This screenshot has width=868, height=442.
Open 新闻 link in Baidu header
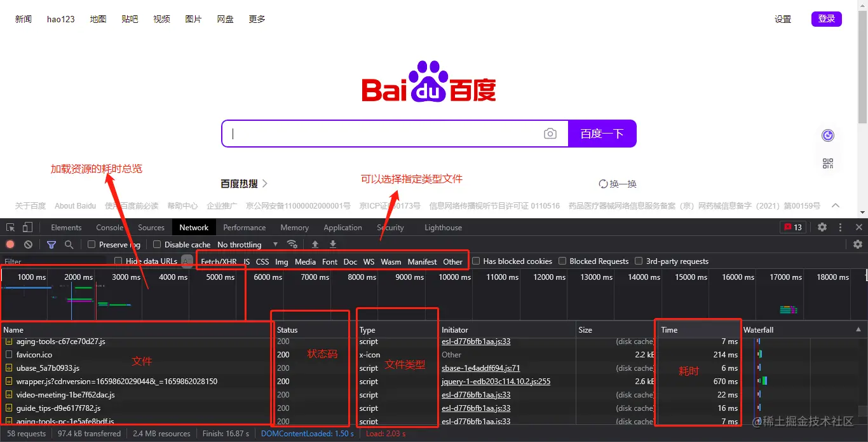[x=24, y=19]
